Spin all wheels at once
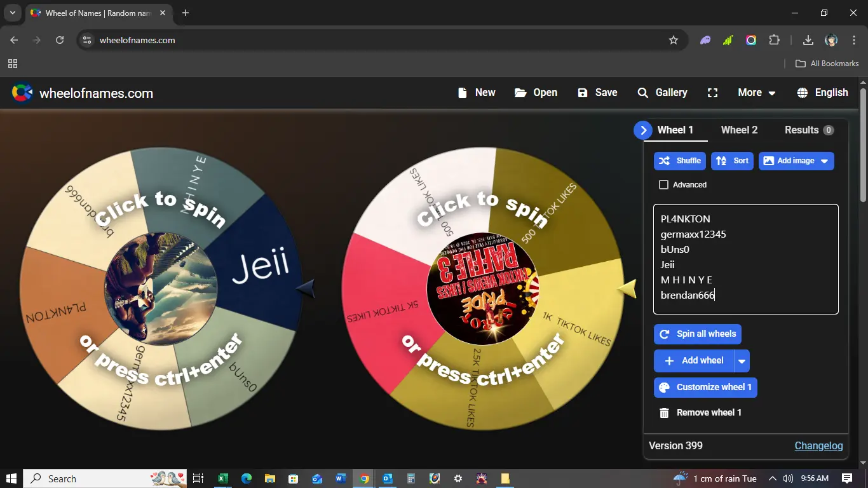868x488 pixels. click(x=698, y=334)
